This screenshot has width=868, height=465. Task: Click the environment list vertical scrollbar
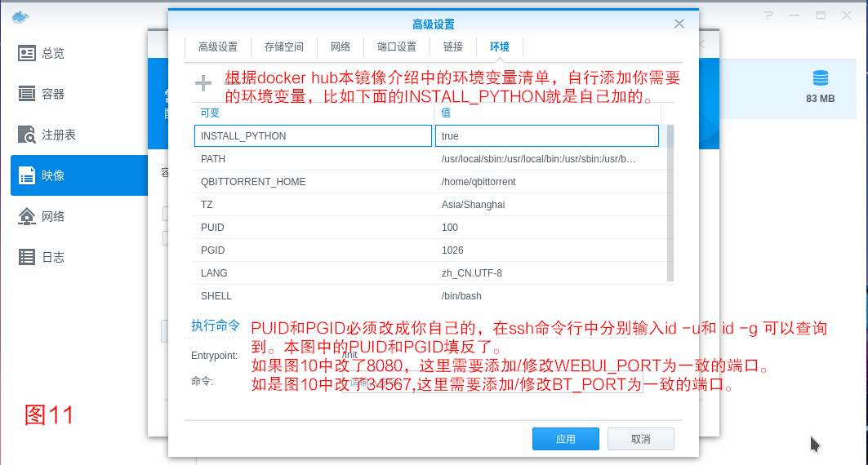click(x=670, y=203)
